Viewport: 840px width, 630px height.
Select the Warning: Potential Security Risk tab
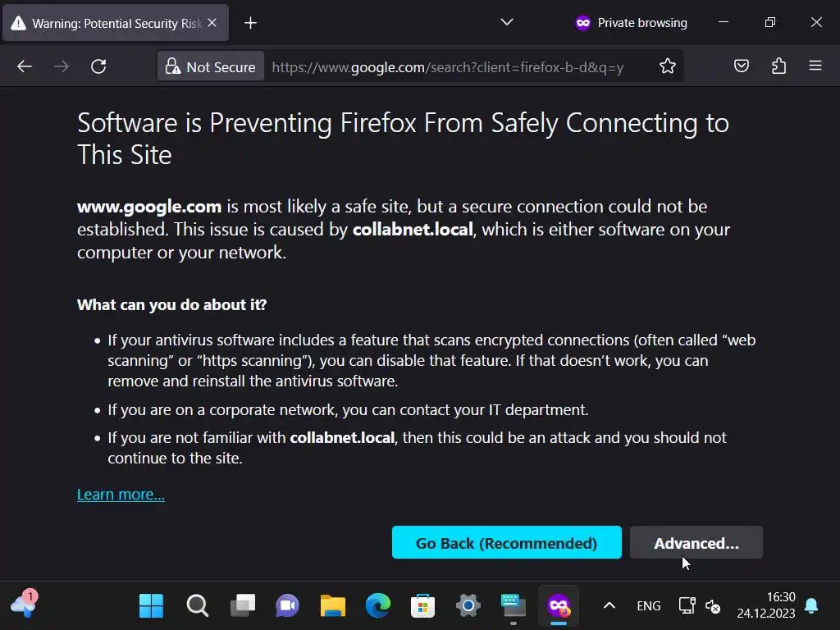(x=107, y=23)
